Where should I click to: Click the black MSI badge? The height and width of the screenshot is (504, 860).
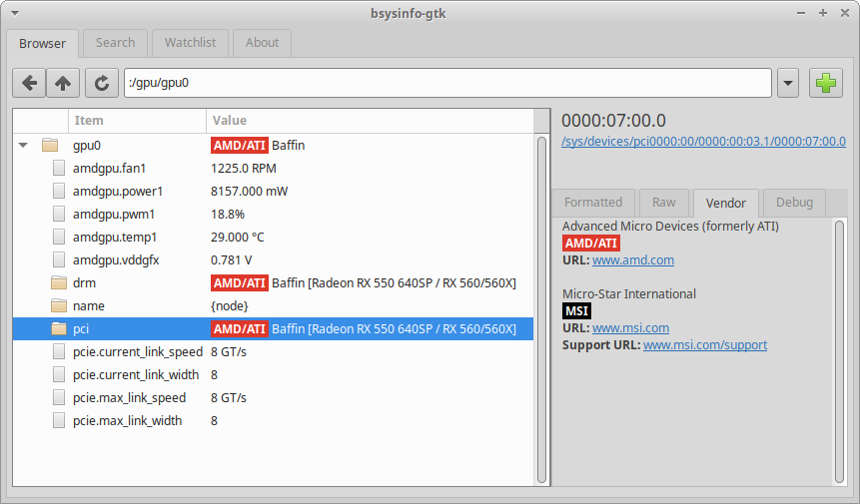point(576,311)
